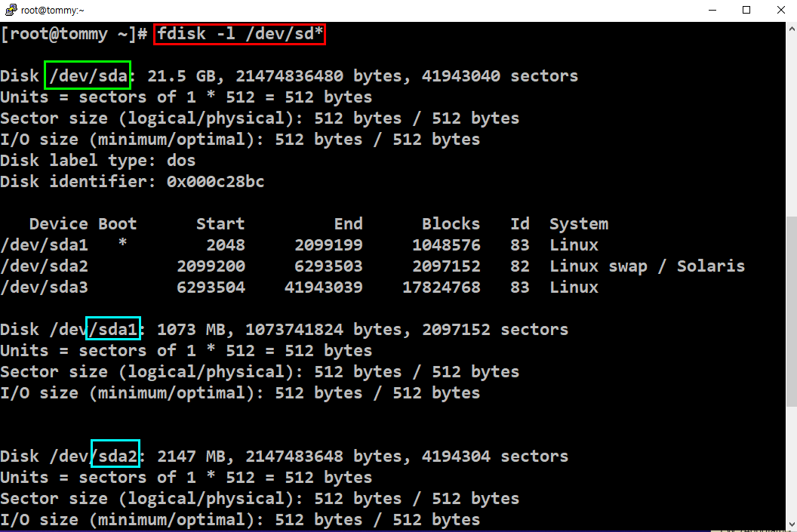Click end sector 41943039
The image size is (797, 532).
324,287
